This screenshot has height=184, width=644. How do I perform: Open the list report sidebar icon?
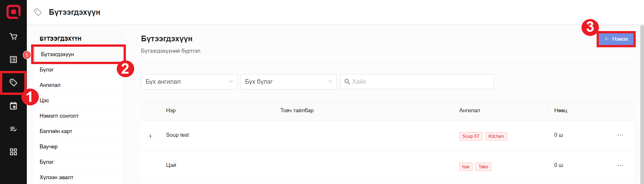13,60
